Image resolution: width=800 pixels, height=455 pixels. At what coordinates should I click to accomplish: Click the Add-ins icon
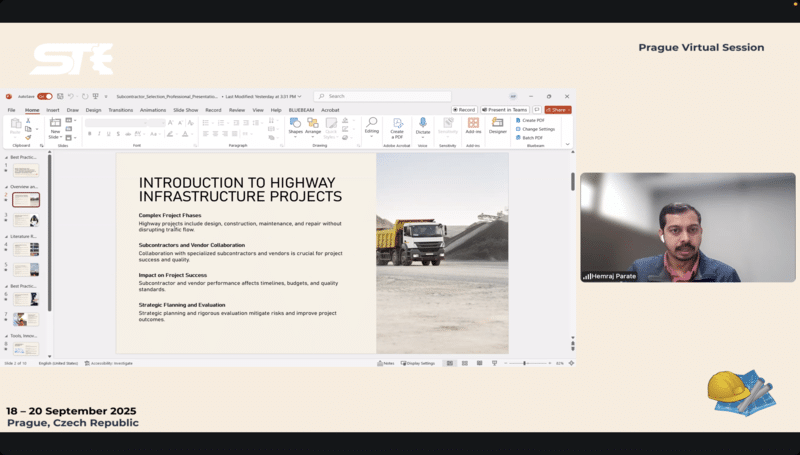(473, 124)
